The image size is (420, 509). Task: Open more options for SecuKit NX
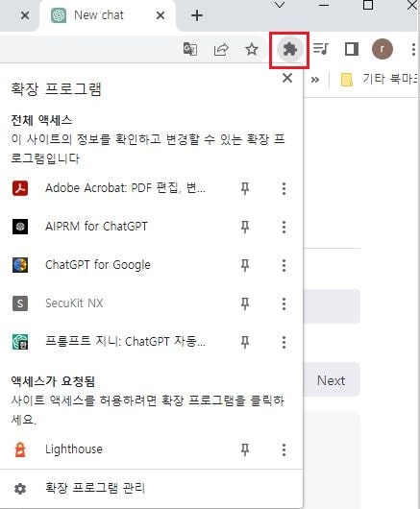click(284, 303)
